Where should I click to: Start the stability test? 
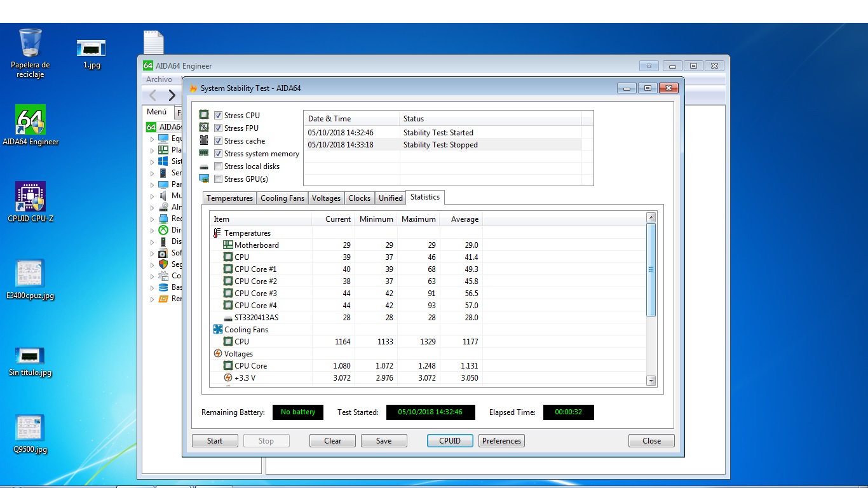[215, 441]
